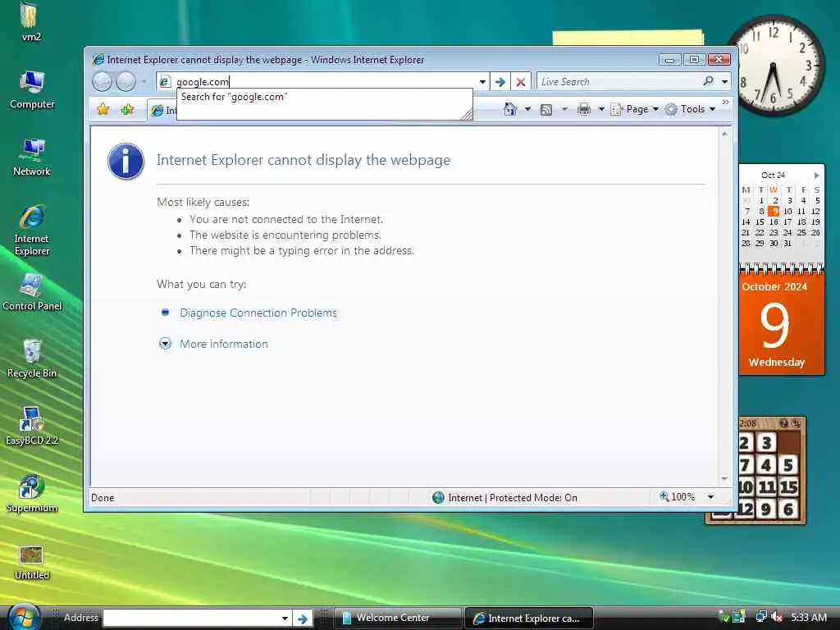This screenshot has width=840, height=630.
Task: Click the address bar containing google.com
Action: pyautogui.click(x=324, y=81)
